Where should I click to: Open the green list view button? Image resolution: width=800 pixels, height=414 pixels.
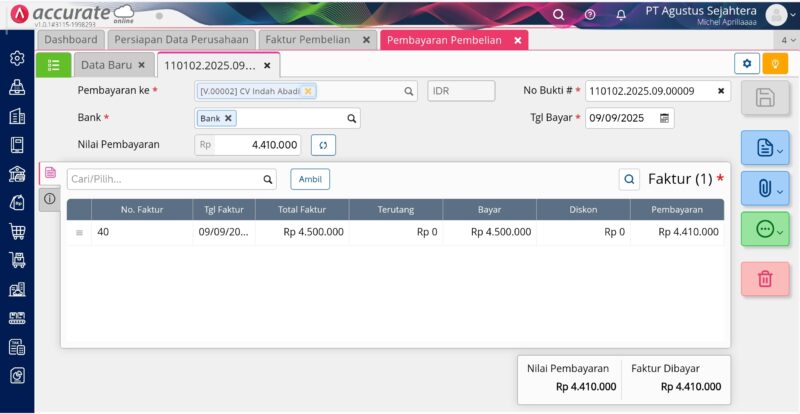pyautogui.click(x=54, y=65)
